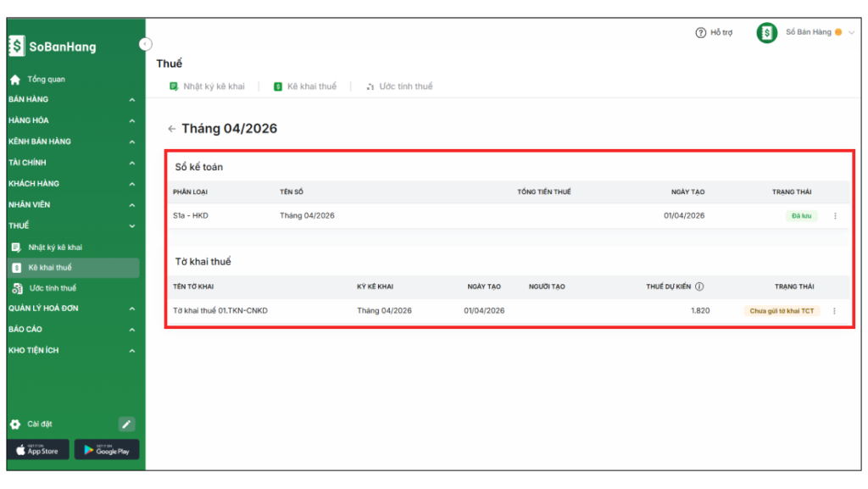
Task: Expand the BÁN HÀNG sidebar section
Action: [131, 100]
